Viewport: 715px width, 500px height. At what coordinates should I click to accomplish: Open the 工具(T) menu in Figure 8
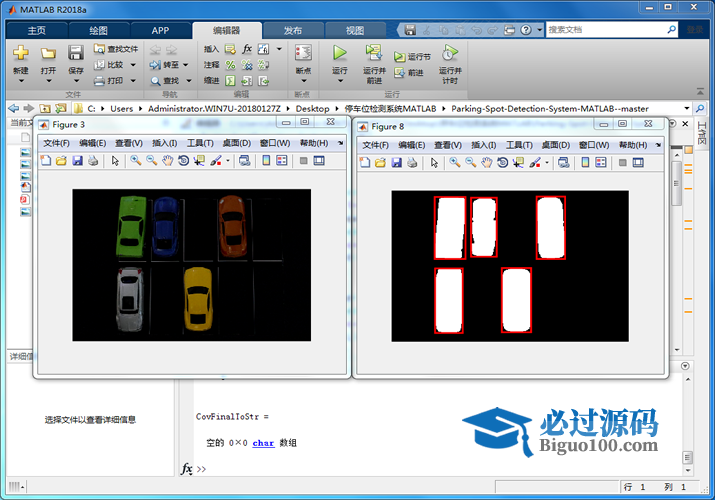520,144
